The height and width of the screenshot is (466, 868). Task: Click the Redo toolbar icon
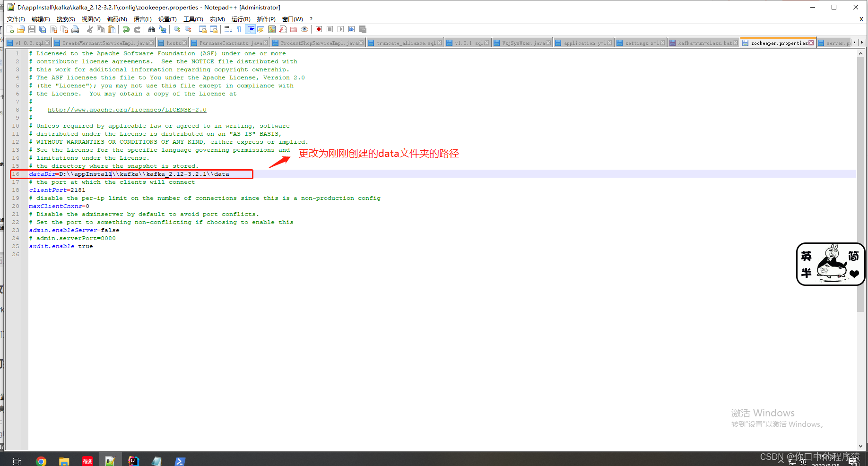coord(137,29)
